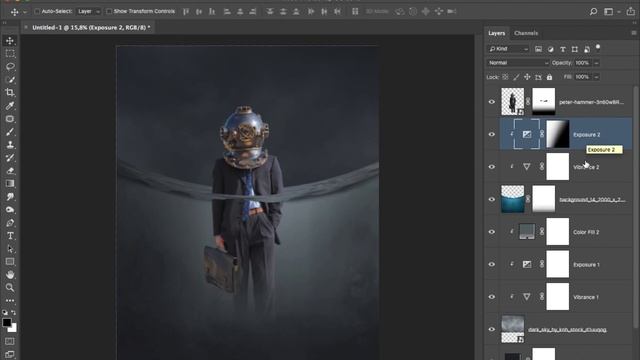Viewport: 640px width, 360px height.
Task: Open the Edit Toolbar three-dots menu
Action: pos(10,300)
